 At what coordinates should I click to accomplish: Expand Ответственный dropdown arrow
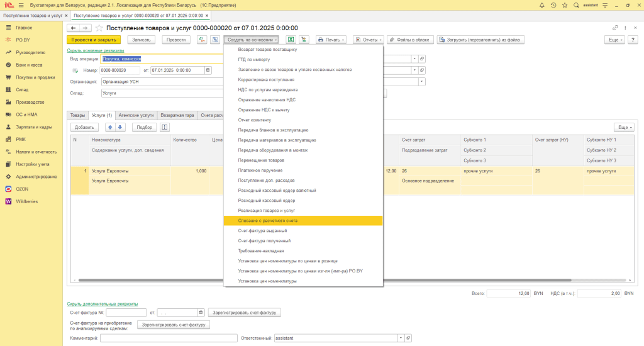(401, 338)
